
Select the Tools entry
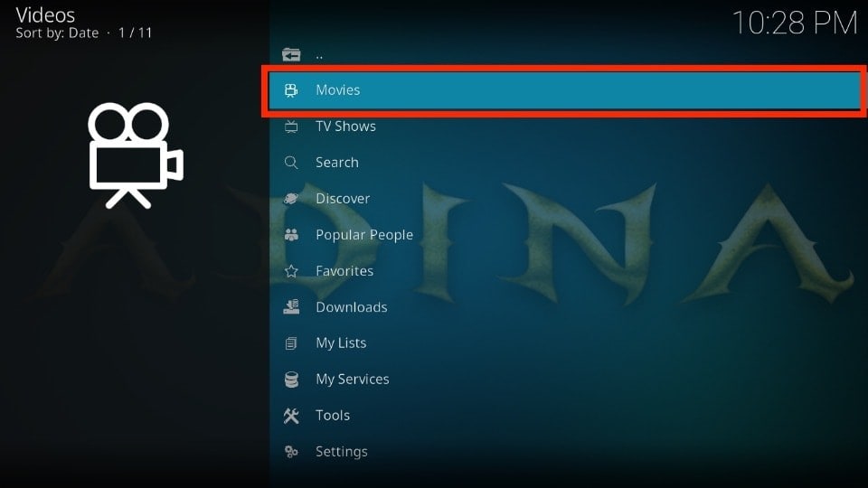[x=564, y=416]
